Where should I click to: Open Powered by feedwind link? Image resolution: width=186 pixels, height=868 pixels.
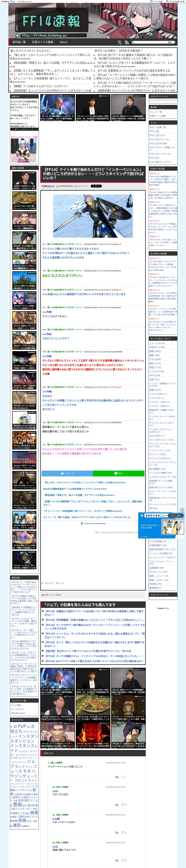93,524
